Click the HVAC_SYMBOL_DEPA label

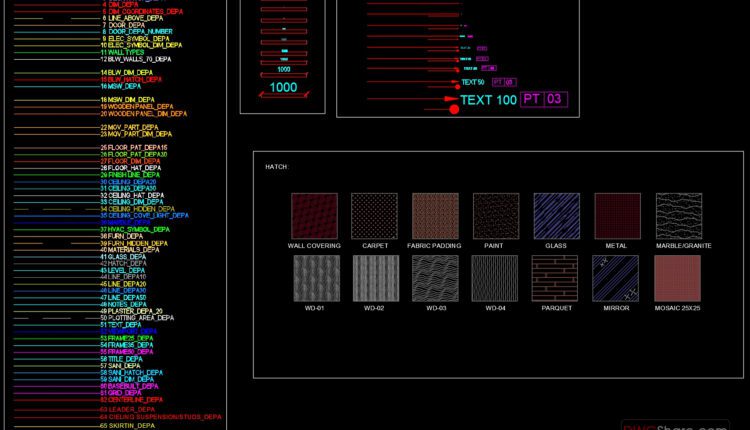point(139,230)
